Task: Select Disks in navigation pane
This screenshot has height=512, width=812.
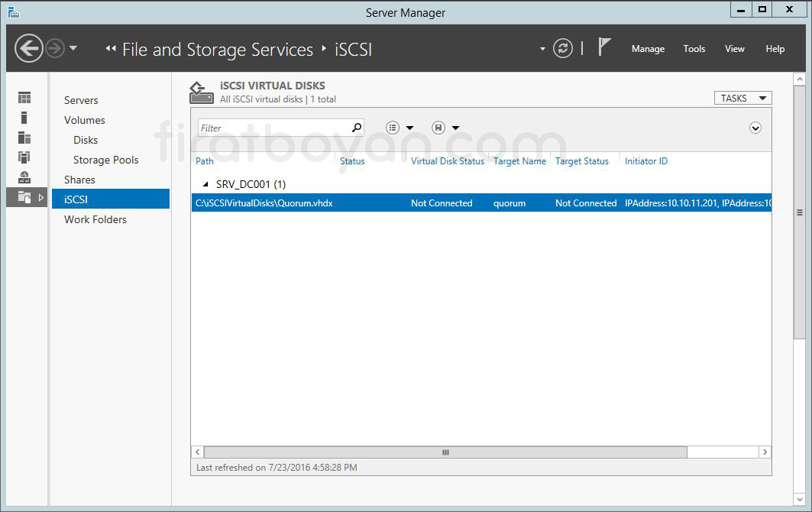Action: [86, 140]
